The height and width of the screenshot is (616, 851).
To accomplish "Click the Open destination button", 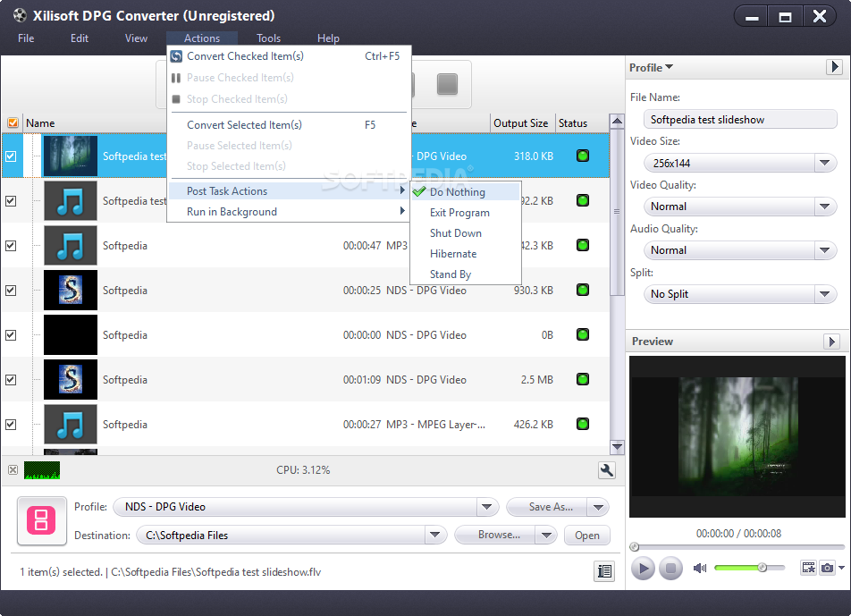I will click(587, 536).
